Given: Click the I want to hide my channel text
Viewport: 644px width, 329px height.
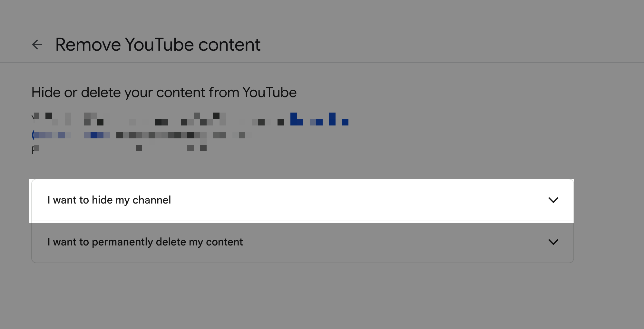Looking at the screenshot, I should coord(109,200).
